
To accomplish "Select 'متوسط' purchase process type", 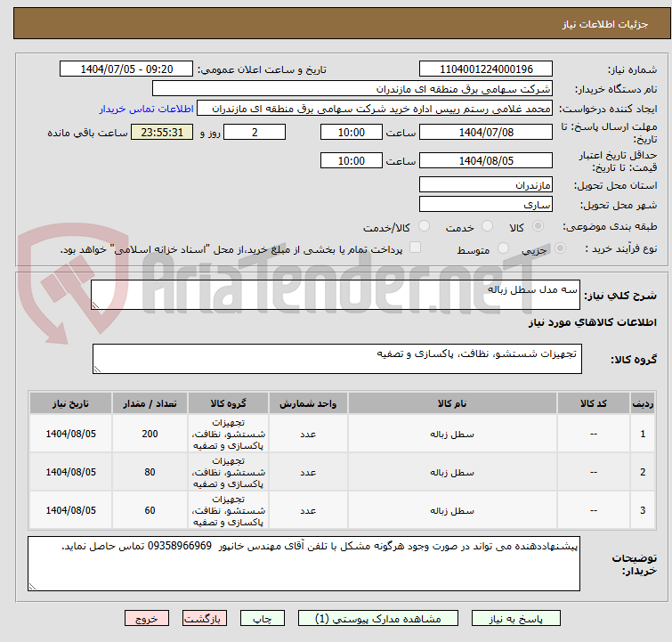I will 504,249.
